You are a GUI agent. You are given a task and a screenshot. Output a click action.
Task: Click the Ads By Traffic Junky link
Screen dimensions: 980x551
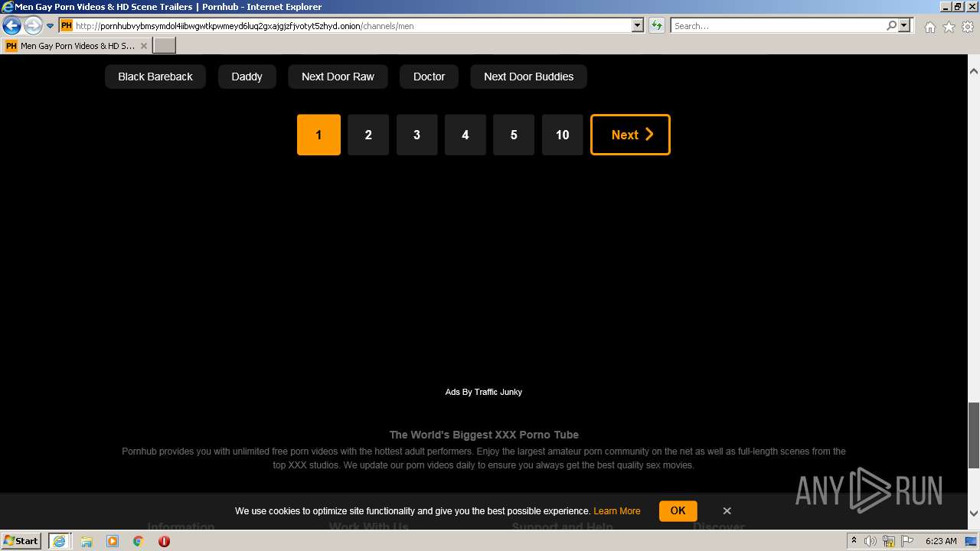coord(484,392)
